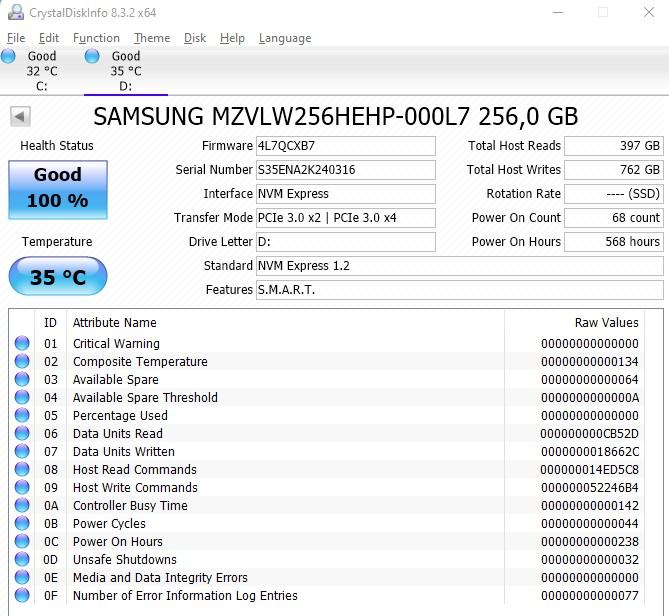
Task: Click Power On Hours value 568 hours
Action: (614, 242)
